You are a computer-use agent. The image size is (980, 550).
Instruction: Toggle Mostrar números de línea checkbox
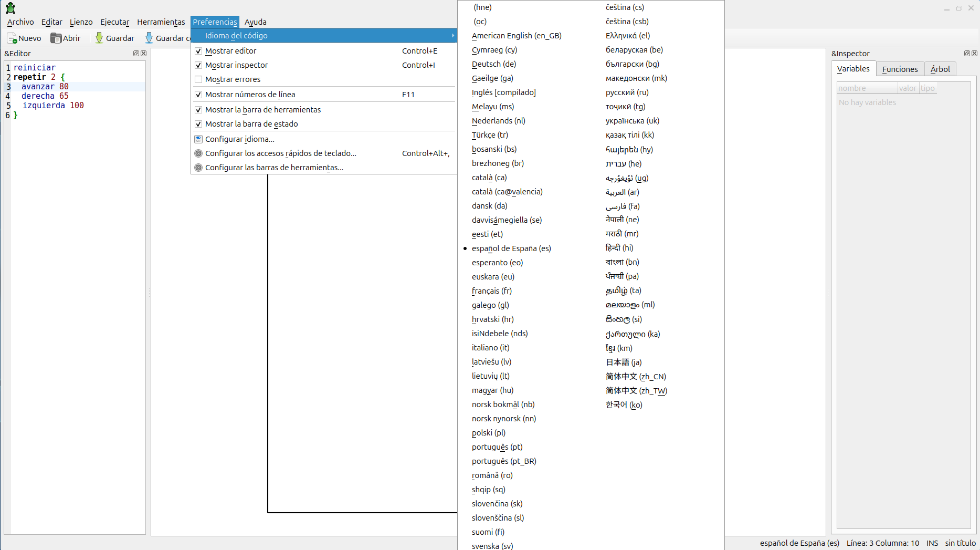(x=198, y=95)
